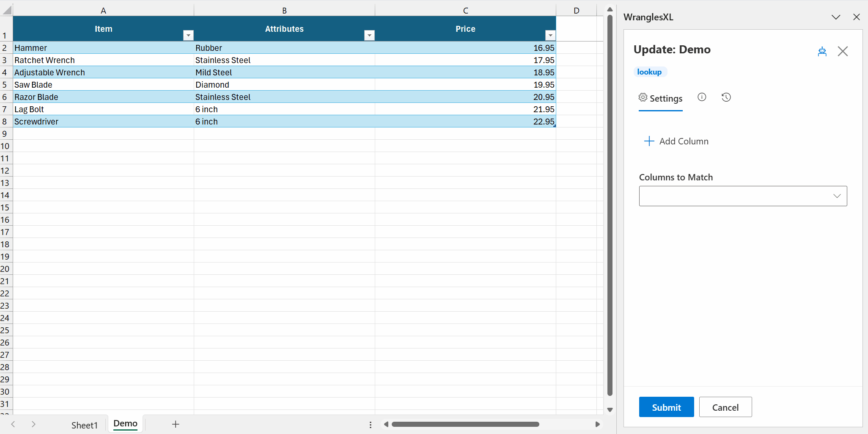Image resolution: width=868 pixels, height=434 pixels.
Task: Switch to the Sheet1 tab
Action: (x=84, y=425)
